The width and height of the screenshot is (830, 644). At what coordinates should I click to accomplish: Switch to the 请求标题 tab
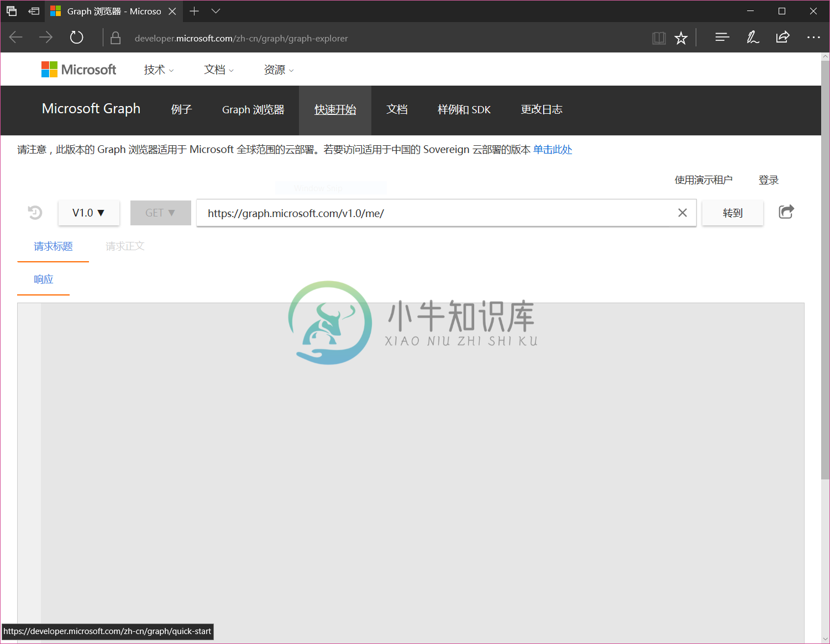coord(53,246)
